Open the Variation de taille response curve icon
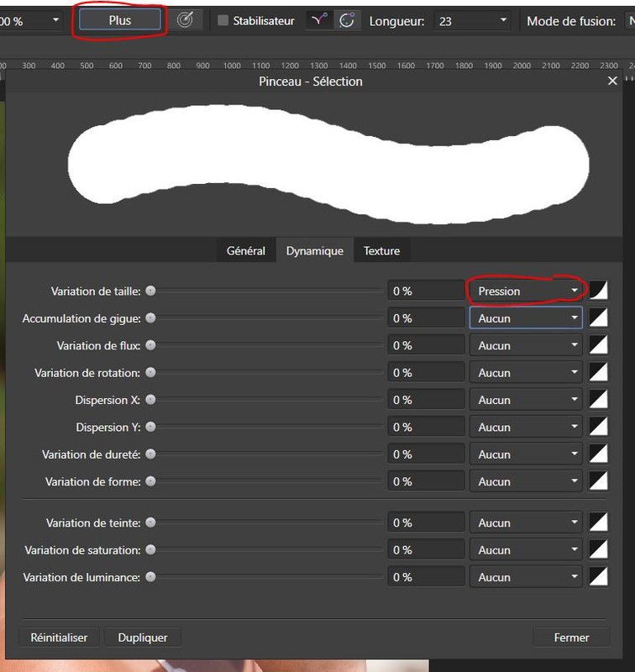 pos(598,291)
